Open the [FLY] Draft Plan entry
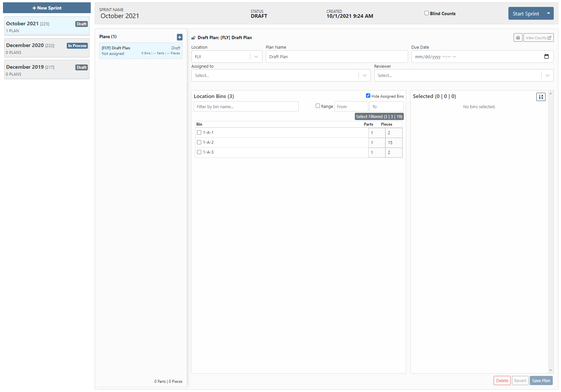 pyautogui.click(x=141, y=51)
